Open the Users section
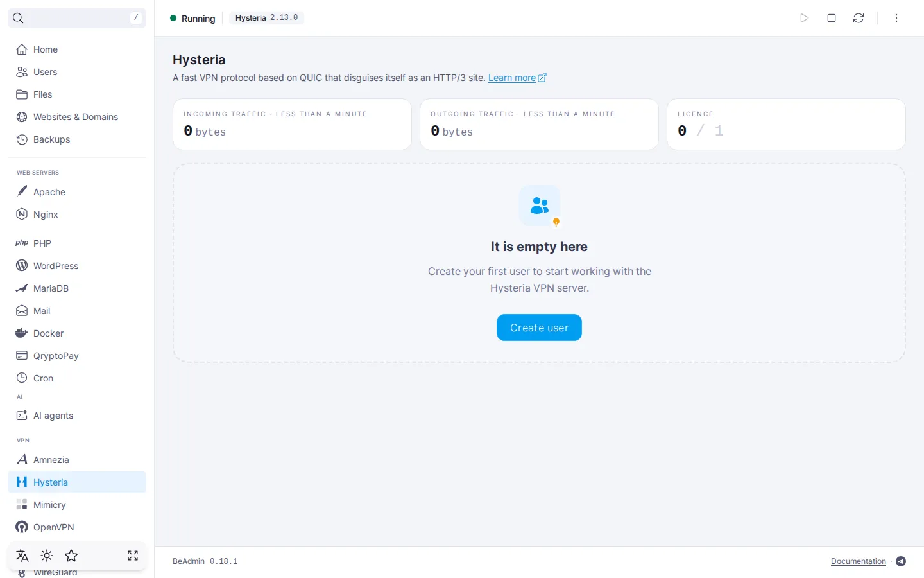The image size is (924, 578). coord(77,72)
